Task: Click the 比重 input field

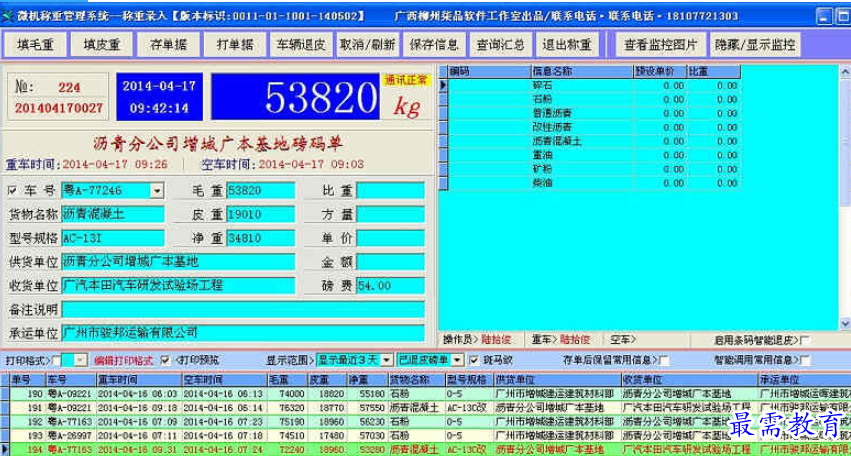Action: coord(390,191)
